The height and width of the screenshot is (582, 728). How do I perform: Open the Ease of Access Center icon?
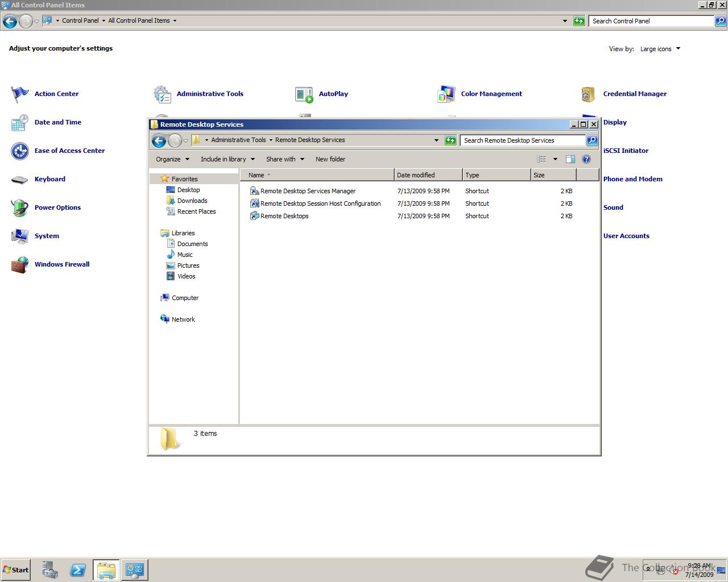[20, 151]
